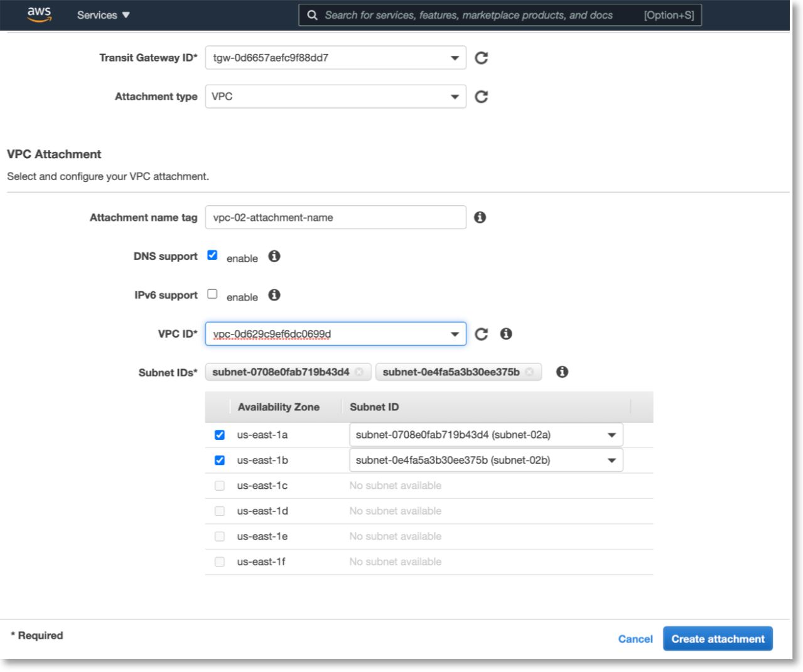Check the us-east-1f availability zone box
The height and width of the screenshot is (672, 803).
220,562
